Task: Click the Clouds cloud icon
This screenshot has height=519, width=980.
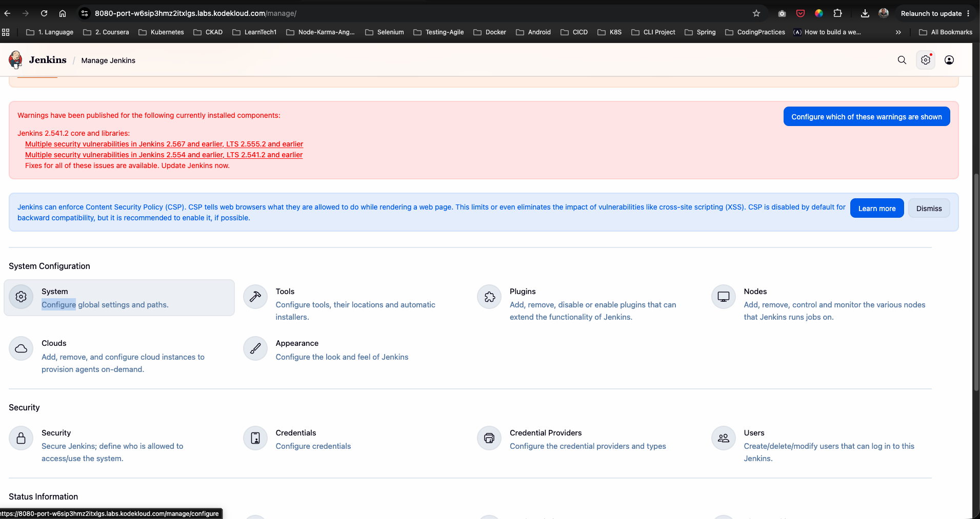Action: (21, 348)
